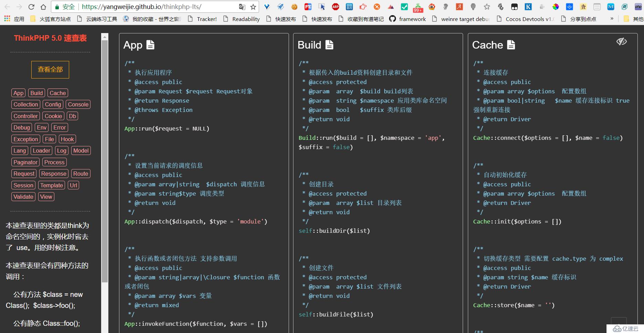Open the Debug class tag
This screenshot has height=333, width=644.
(x=22, y=127)
